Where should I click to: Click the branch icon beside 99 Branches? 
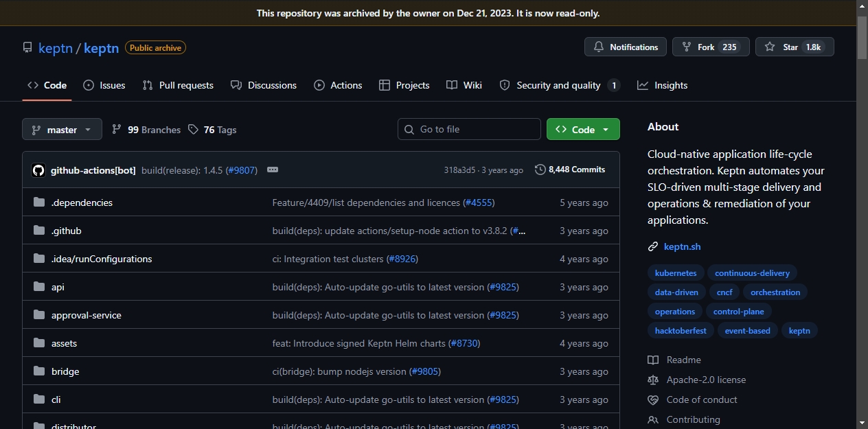pos(117,130)
